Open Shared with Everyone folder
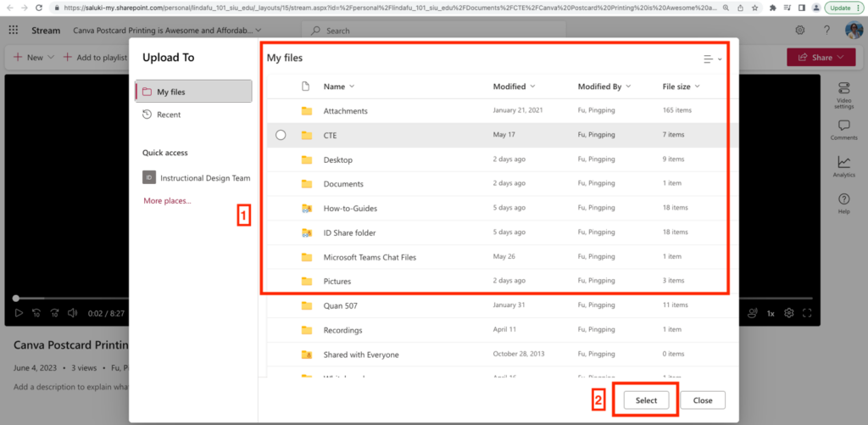Screen dimensions: 868x425 click(361, 355)
